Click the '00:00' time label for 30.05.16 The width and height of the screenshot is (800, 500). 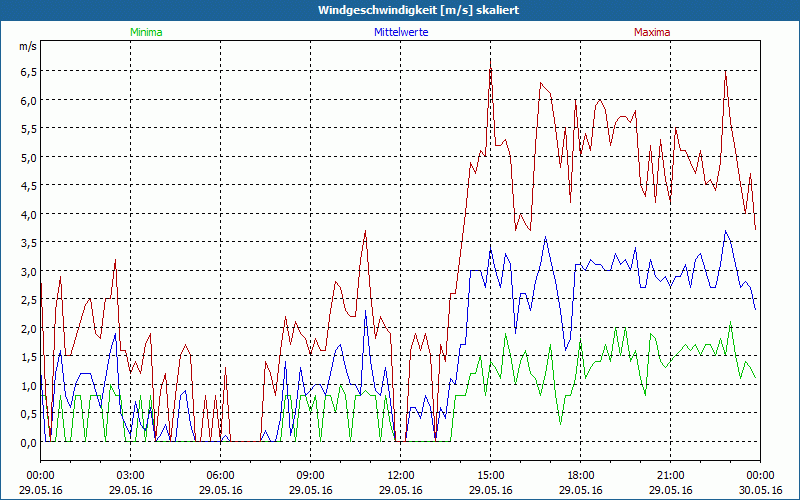pyautogui.click(x=760, y=476)
